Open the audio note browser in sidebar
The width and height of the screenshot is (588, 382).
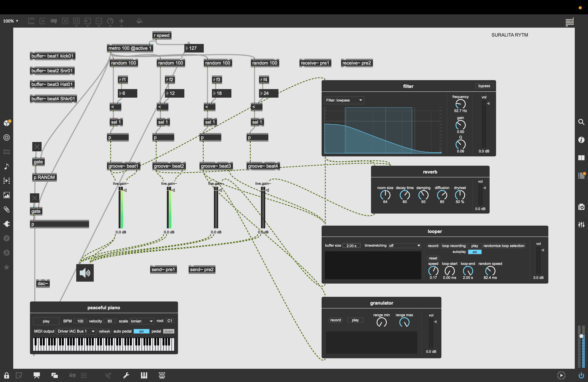click(7, 166)
